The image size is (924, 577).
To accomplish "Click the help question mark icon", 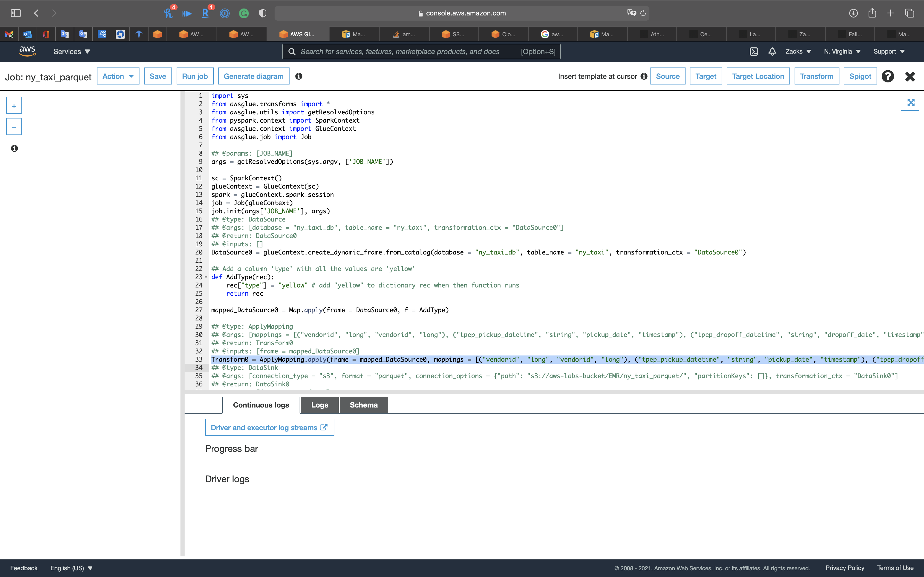I will pyautogui.click(x=888, y=76).
